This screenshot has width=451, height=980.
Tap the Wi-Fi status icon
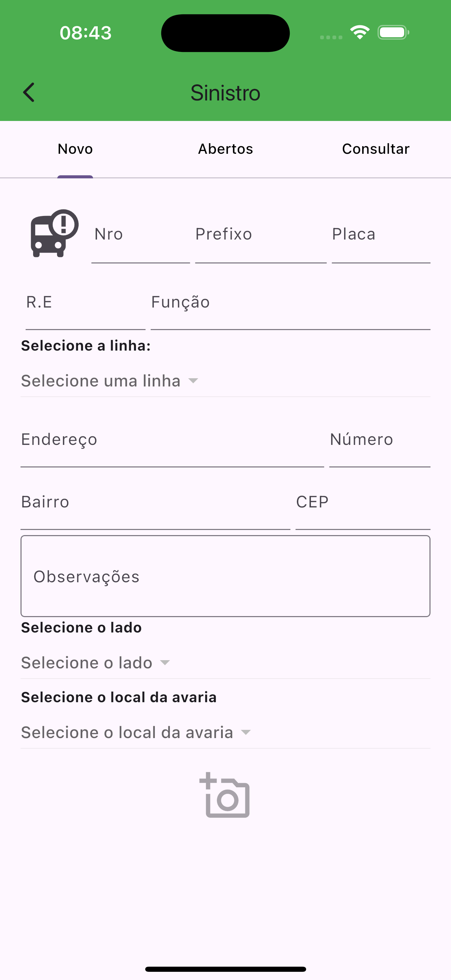pyautogui.click(x=360, y=32)
